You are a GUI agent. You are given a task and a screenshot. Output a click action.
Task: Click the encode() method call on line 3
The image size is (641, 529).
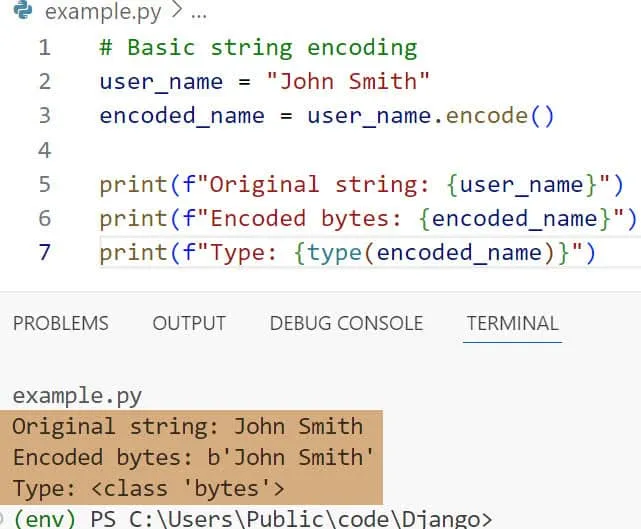tap(499, 116)
